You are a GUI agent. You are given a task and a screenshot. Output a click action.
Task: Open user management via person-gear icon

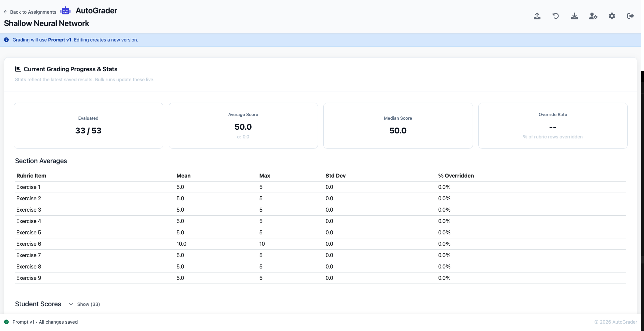(593, 16)
